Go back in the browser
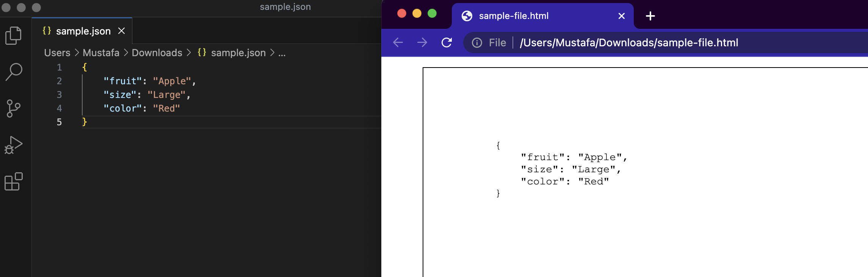The image size is (868, 277). click(398, 42)
